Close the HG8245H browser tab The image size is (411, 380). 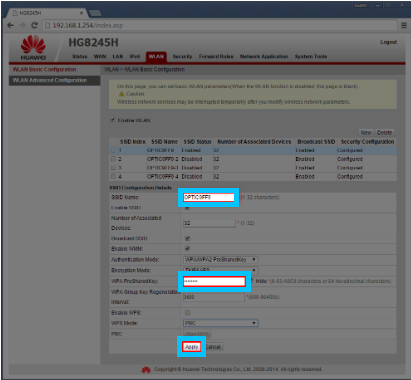[81, 13]
